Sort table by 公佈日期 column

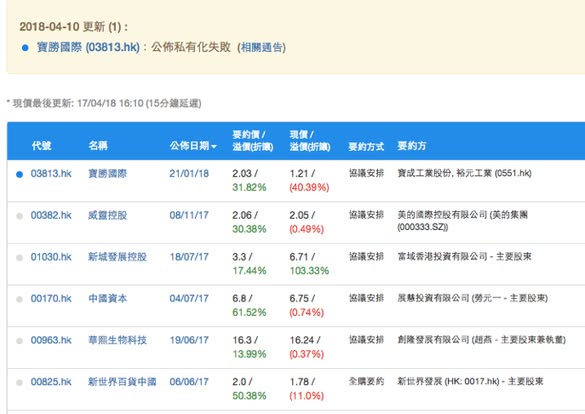tap(193, 145)
